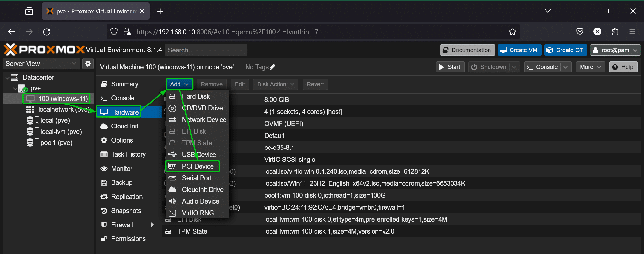Image resolution: width=644 pixels, height=254 pixels.
Task: Select Hard Disk from the Add menu
Action: coord(198,96)
